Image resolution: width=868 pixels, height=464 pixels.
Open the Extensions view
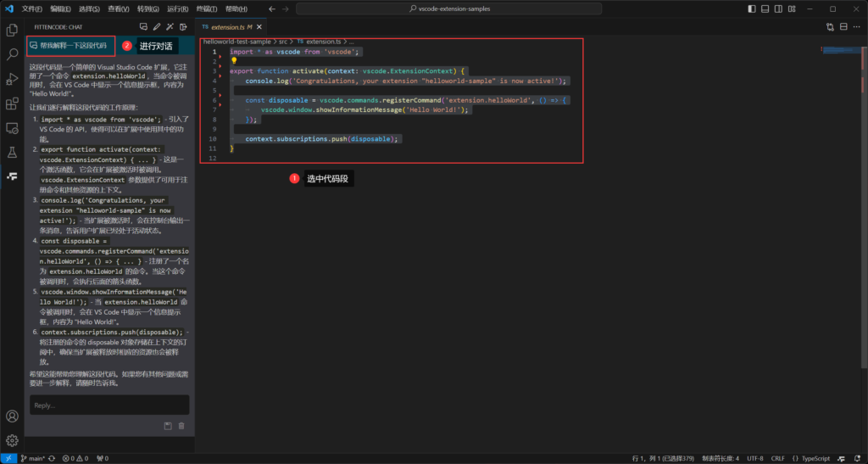pos(12,103)
